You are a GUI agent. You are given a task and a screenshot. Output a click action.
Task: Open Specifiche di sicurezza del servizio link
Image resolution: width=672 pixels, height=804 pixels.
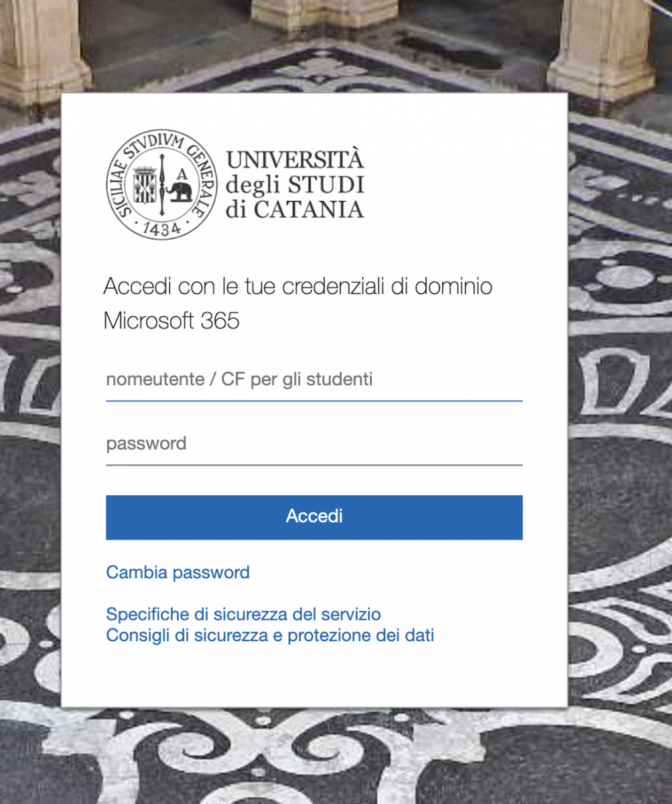[x=243, y=614]
